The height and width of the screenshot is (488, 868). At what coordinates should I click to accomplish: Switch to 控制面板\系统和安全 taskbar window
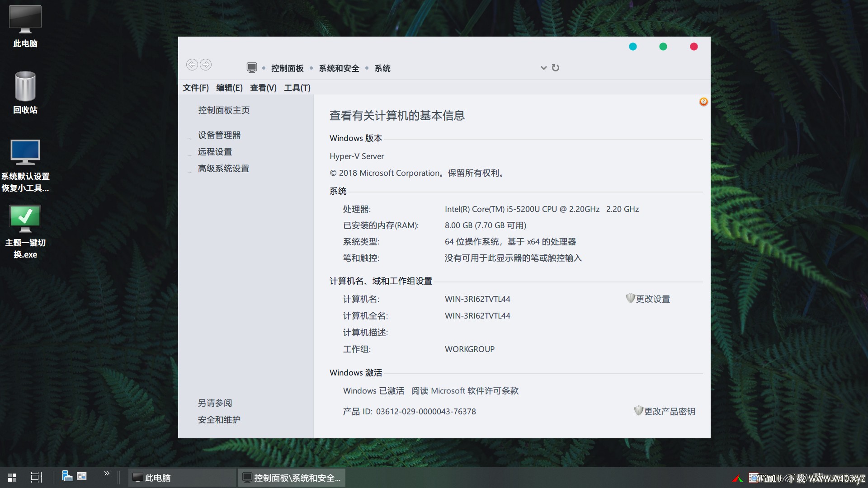[x=292, y=478]
